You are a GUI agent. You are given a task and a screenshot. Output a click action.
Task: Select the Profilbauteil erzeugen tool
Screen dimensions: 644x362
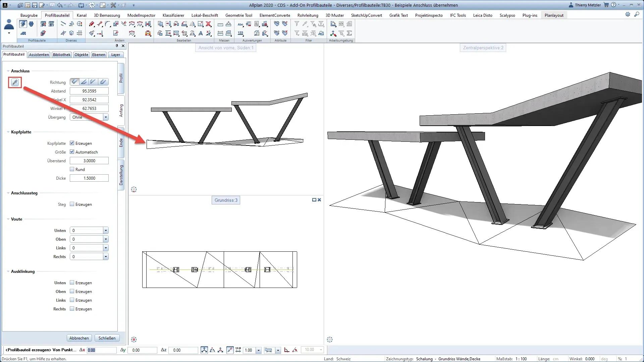tap(23, 24)
